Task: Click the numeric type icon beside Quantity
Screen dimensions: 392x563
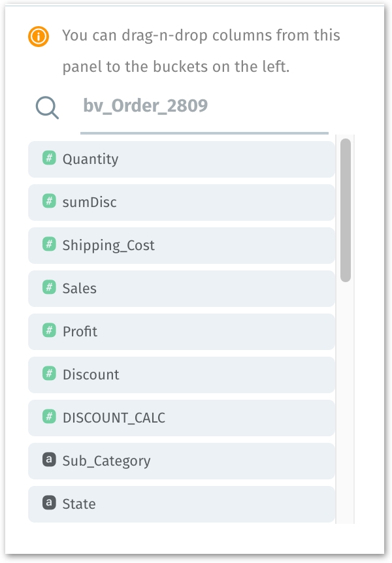Action: pos(49,158)
